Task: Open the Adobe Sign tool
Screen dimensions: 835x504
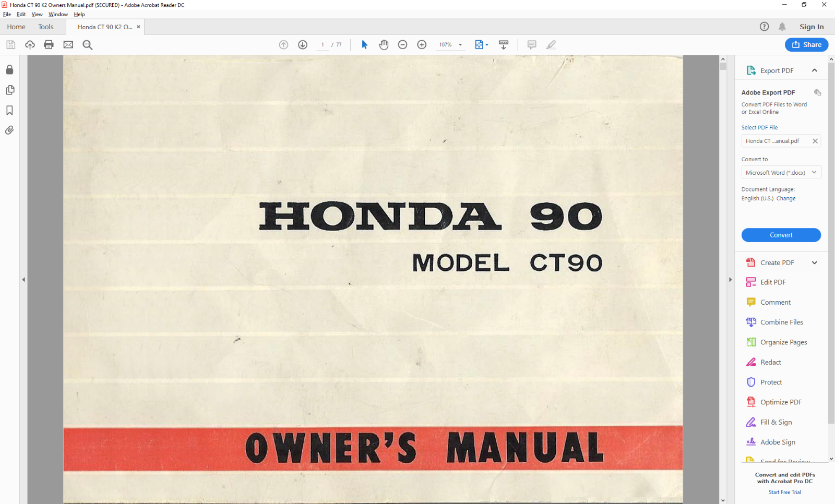Action: [x=771, y=442]
